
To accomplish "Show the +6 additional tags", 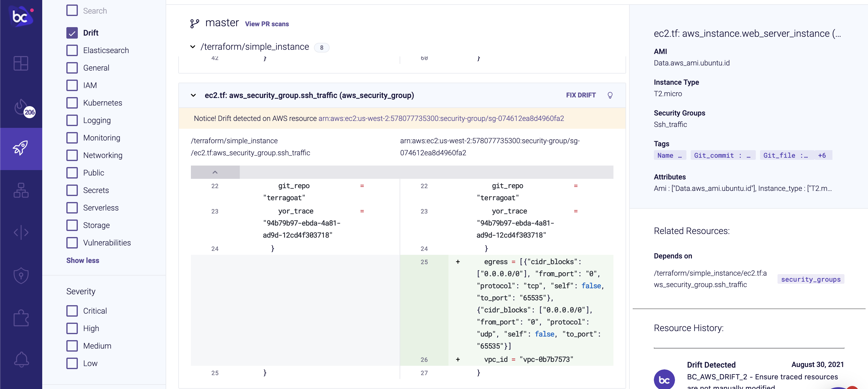I will pyautogui.click(x=822, y=156).
